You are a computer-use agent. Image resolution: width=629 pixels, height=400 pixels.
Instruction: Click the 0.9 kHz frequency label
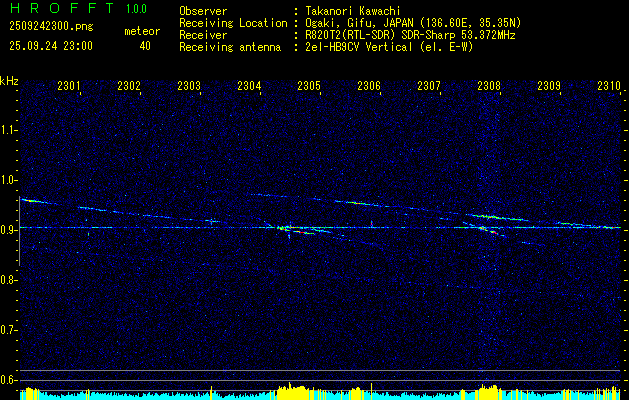pyautogui.click(x=9, y=230)
